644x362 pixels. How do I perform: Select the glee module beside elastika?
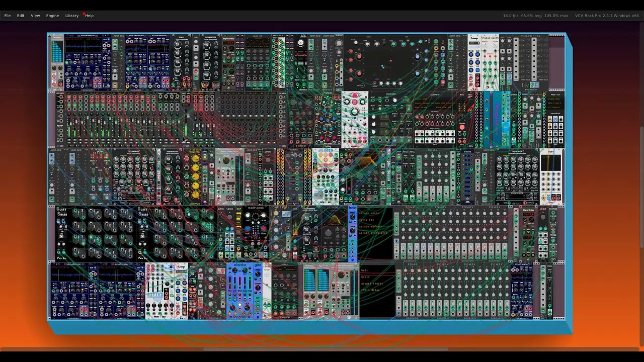pos(258,291)
